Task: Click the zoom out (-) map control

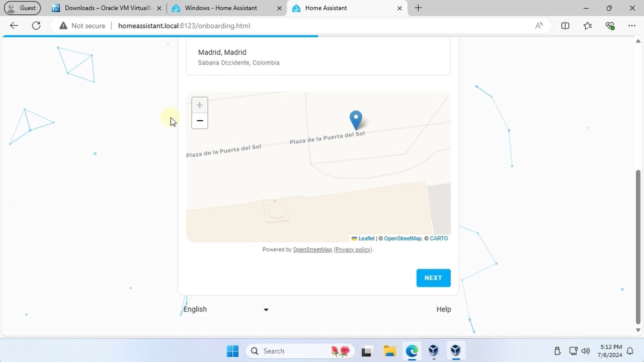Action: click(x=200, y=120)
